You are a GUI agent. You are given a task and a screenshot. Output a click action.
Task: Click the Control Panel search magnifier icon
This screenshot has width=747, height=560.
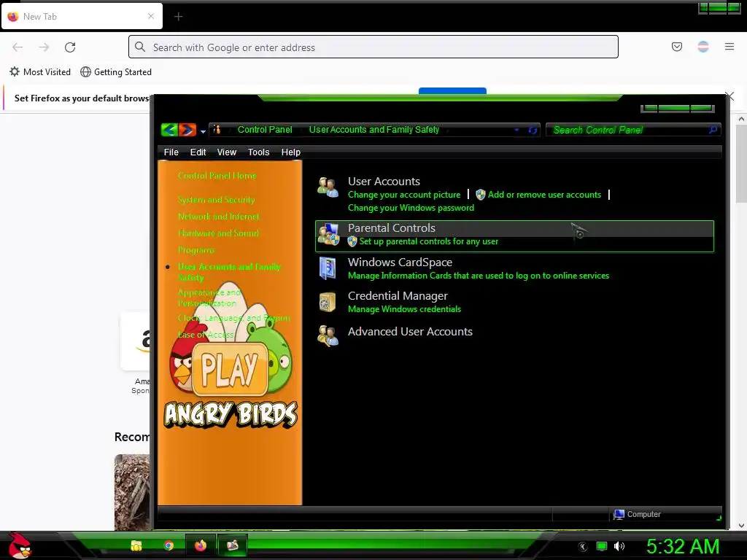(x=713, y=130)
